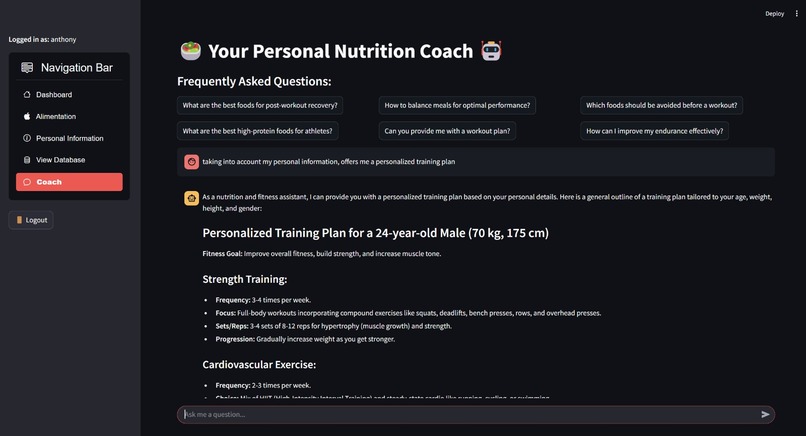806x436 pixels.
Task: Click the Personal Information icon
Action: (27, 138)
